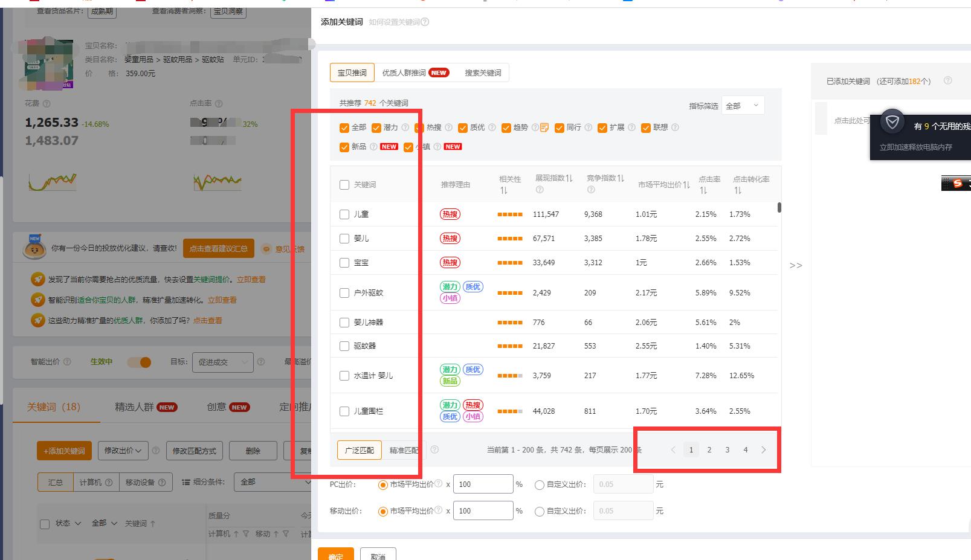The width and height of the screenshot is (971, 560).
Task: Uncheck the 潜力 keyword filter
Action: (375, 127)
